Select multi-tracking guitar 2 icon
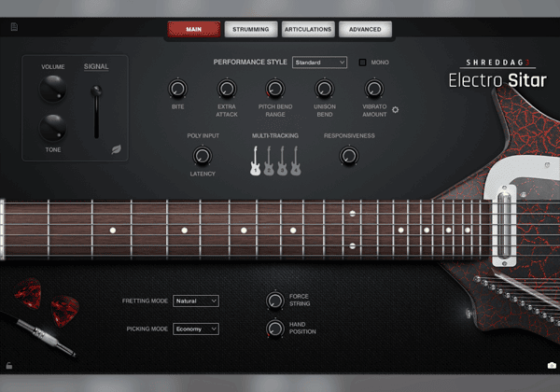Screen dimensions: 560x392 point(269,161)
